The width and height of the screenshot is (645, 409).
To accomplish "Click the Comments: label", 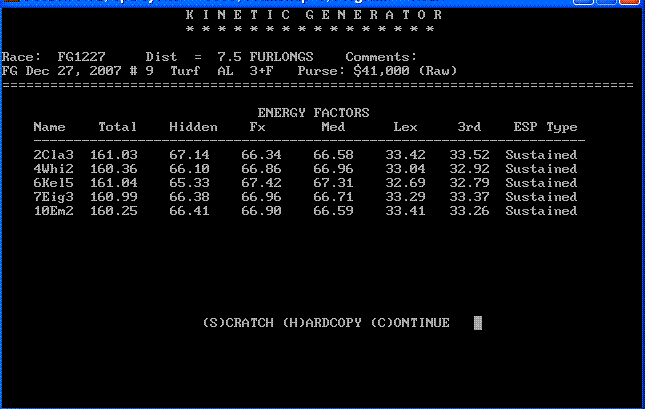I will (381, 56).
